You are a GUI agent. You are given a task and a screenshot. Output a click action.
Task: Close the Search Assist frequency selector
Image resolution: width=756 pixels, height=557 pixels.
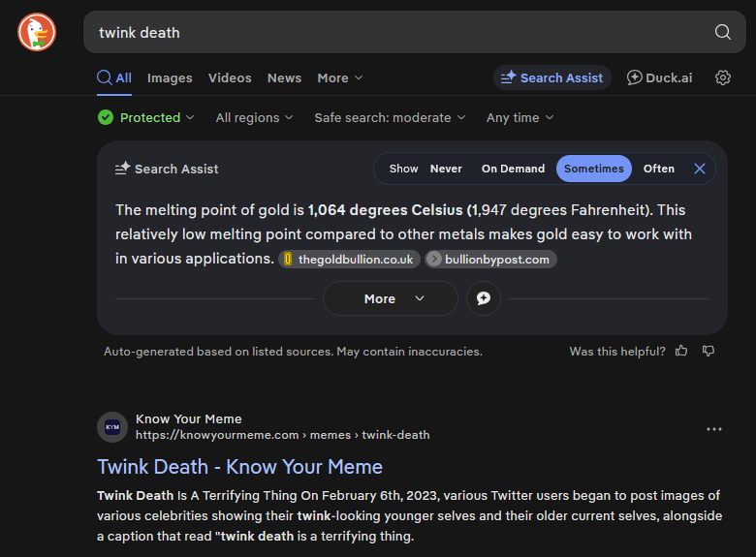(700, 169)
